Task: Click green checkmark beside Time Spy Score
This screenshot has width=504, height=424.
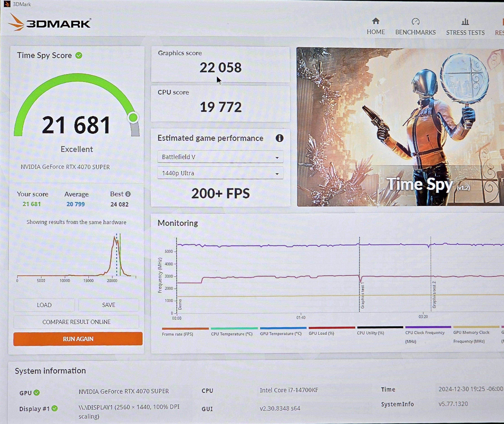Action: [79, 56]
